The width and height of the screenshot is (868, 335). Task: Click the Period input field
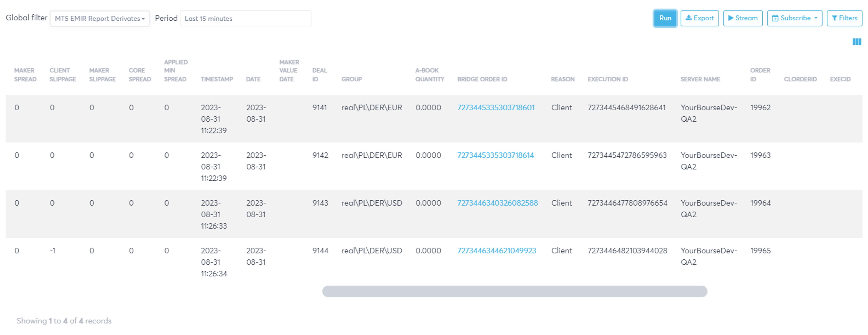point(245,19)
